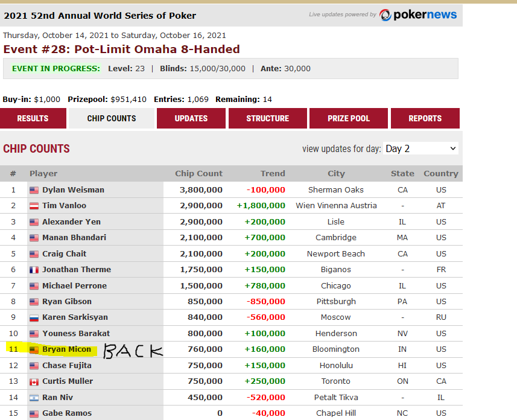Image resolution: width=517 pixels, height=420 pixels.
Task: Click the city Petalt Tikva
Action: pos(336,398)
